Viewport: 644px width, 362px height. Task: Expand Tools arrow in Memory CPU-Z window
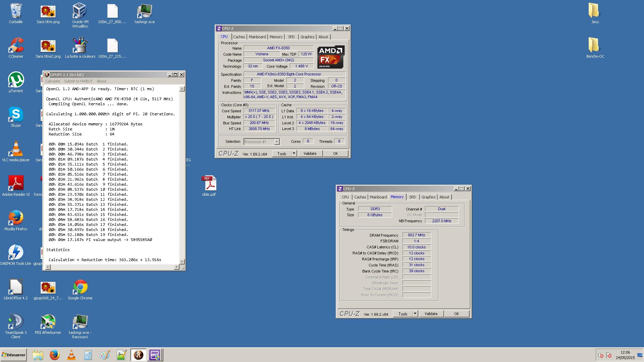click(x=415, y=314)
